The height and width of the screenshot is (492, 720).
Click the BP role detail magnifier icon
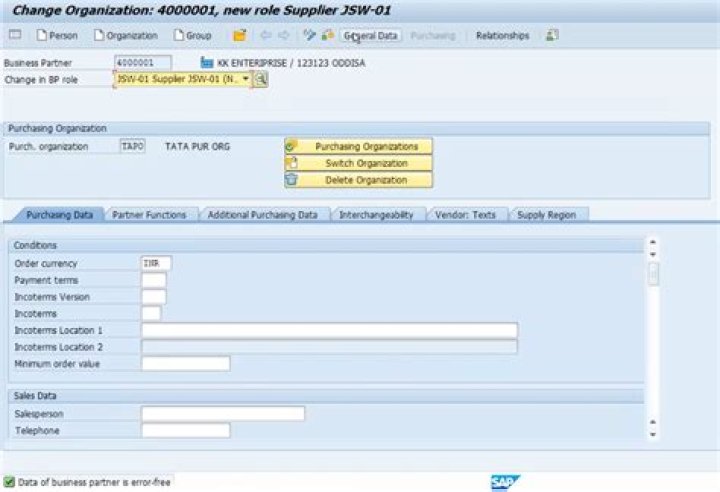coord(260,79)
